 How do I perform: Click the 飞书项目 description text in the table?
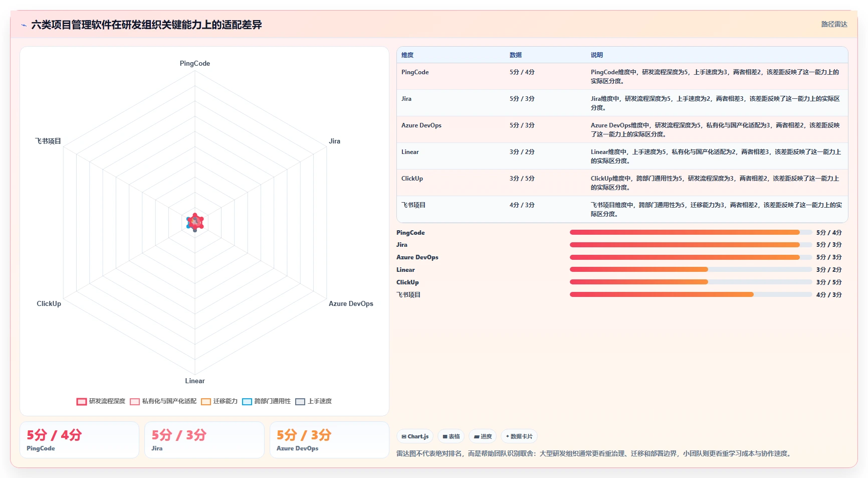point(716,210)
